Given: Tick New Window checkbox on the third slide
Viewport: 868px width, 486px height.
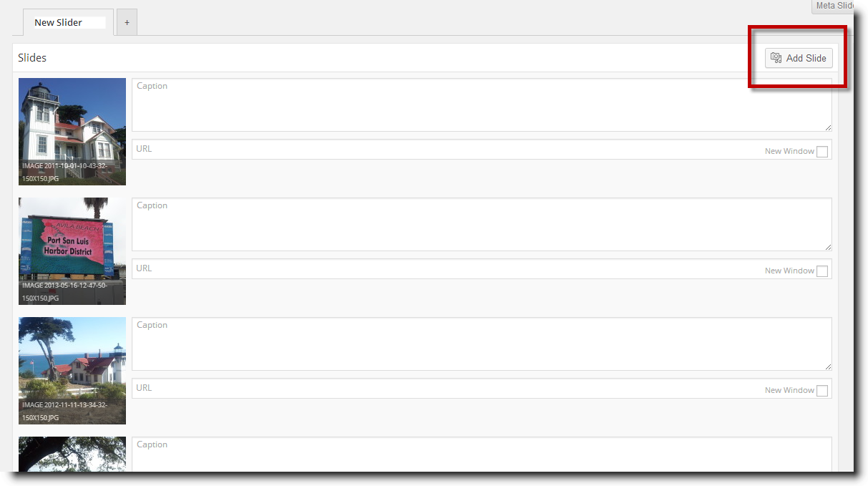Looking at the screenshot, I should coord(822,391).
